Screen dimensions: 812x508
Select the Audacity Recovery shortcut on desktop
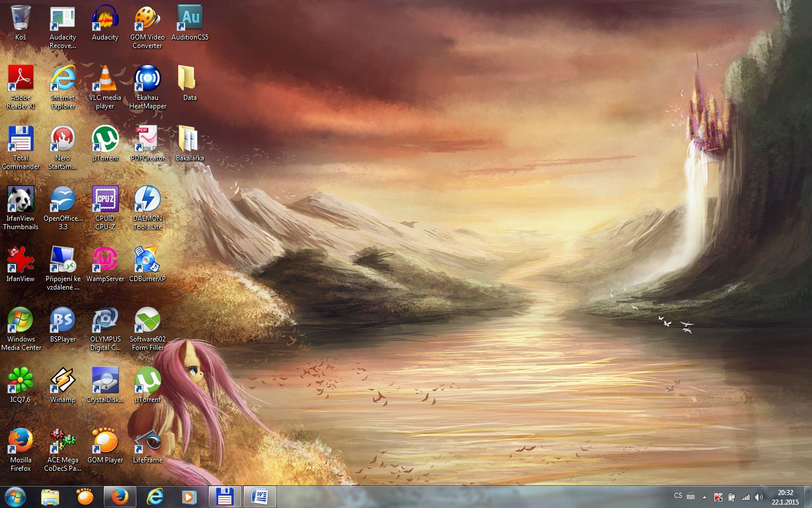click(63, 27)
